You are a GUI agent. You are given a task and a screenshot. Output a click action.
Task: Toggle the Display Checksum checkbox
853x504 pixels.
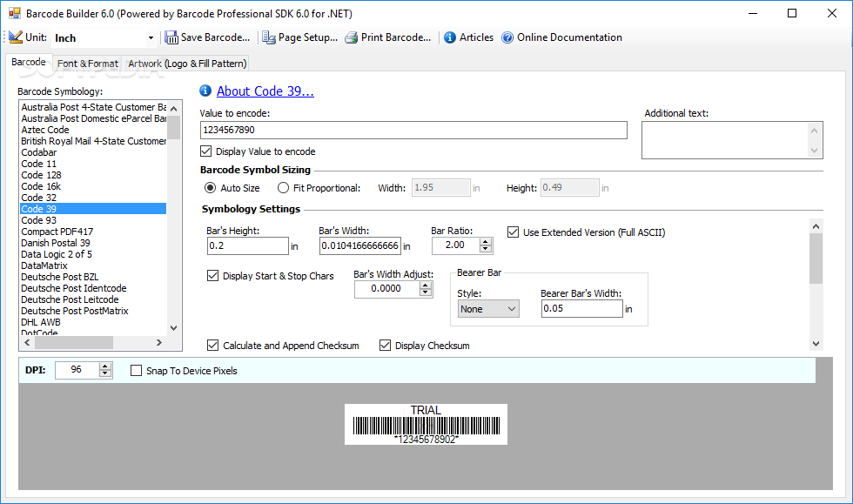pos(385,345)
